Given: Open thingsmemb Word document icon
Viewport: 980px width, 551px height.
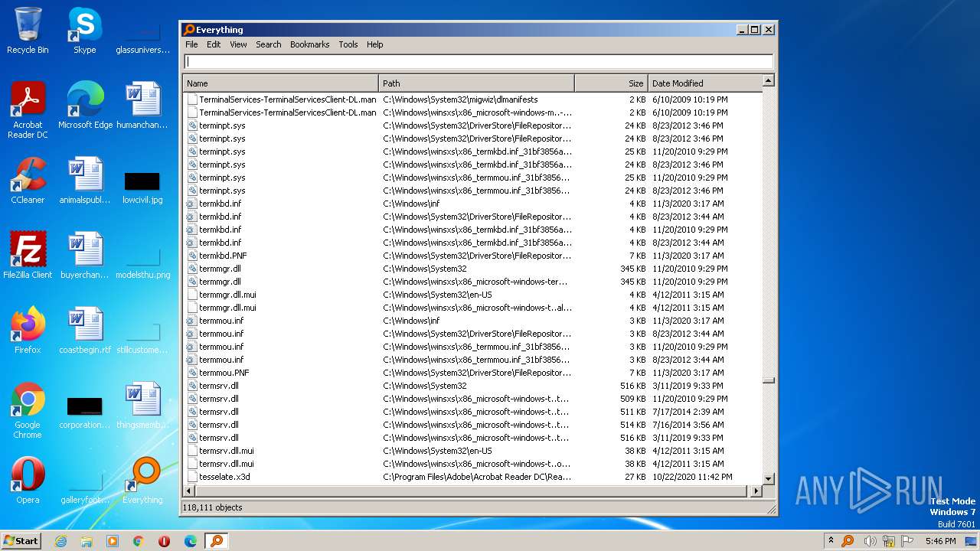Looking at the screenshot, I should tap(142, 405).
